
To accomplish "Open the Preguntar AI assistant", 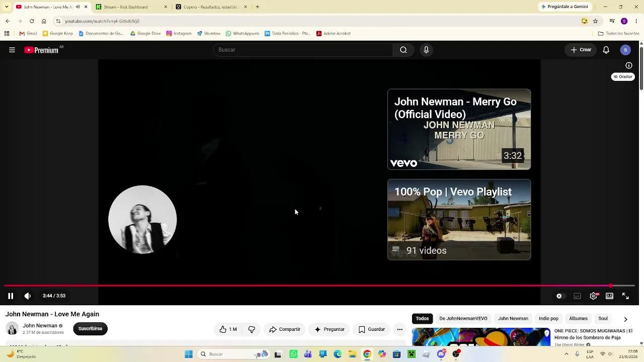I will pyautogui.click(x=330, y=329).
